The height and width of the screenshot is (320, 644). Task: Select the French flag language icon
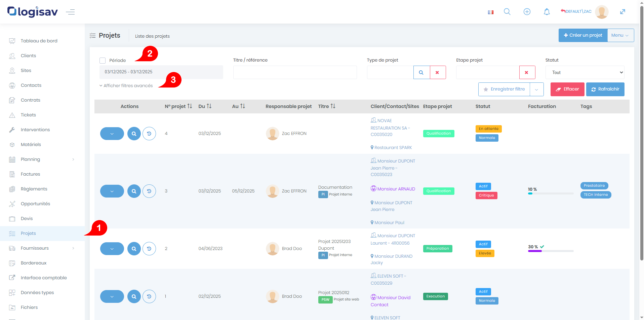[x=490, y=12]
